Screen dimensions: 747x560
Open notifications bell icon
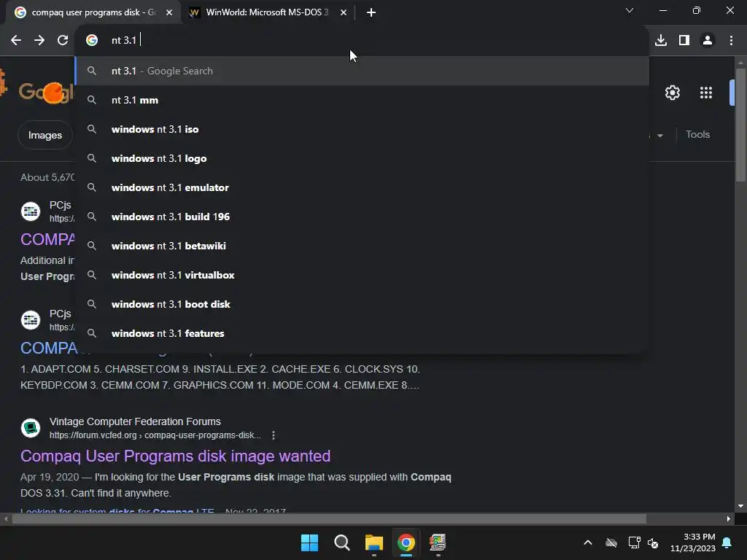[x=727, y=542]
